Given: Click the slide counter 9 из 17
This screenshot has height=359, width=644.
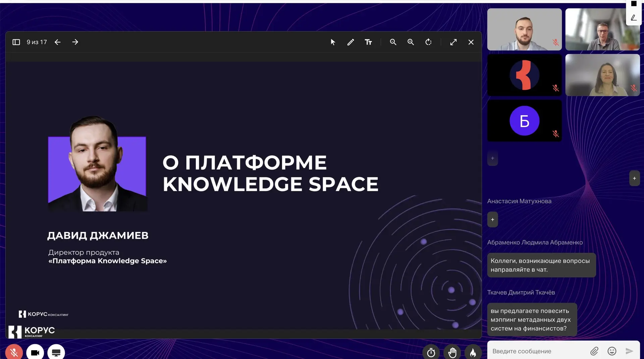Looking at the screenshot, I should (37, 42).
